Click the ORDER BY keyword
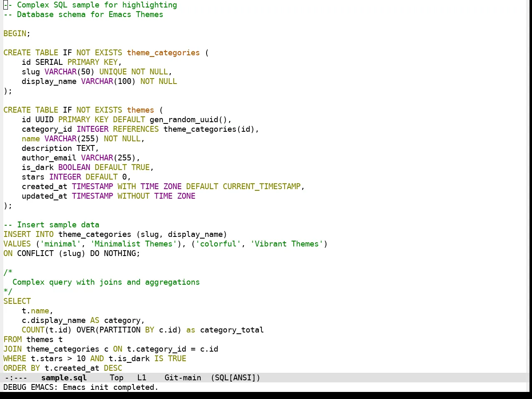 [22, 368]
